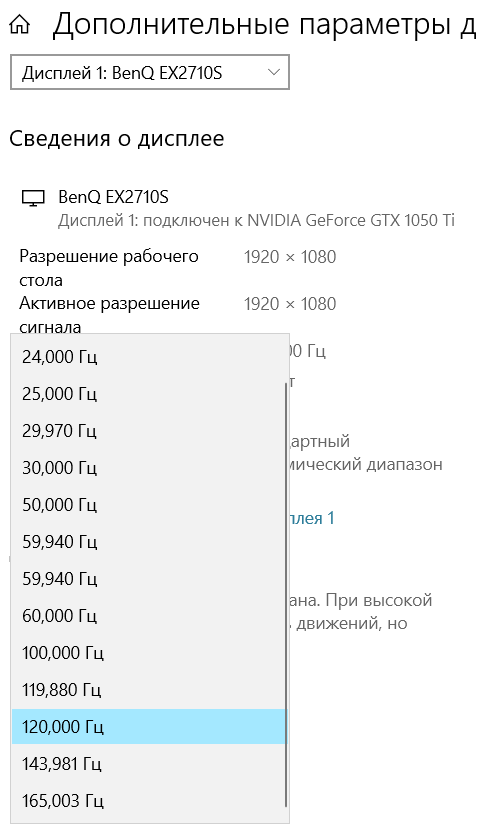Choose 143,981 Гц from the list
This screenshot has width=477, height=827.
coord(148,764)
